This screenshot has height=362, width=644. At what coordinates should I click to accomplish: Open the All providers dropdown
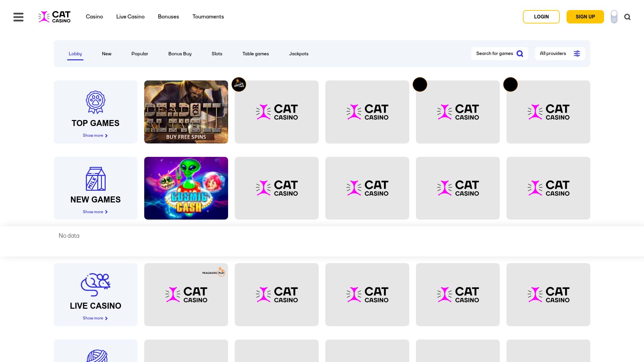point(553,53)
